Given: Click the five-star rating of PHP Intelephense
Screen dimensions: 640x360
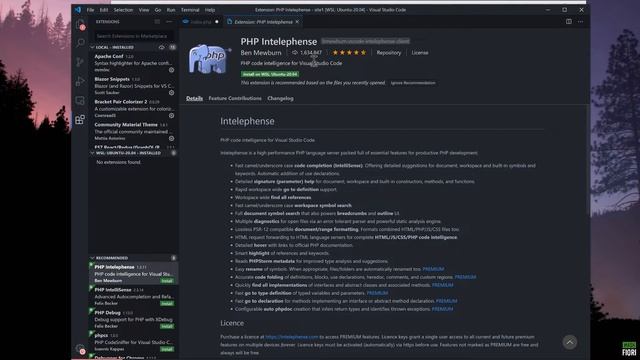Looking at the screenshot, I should click(349, 53).
